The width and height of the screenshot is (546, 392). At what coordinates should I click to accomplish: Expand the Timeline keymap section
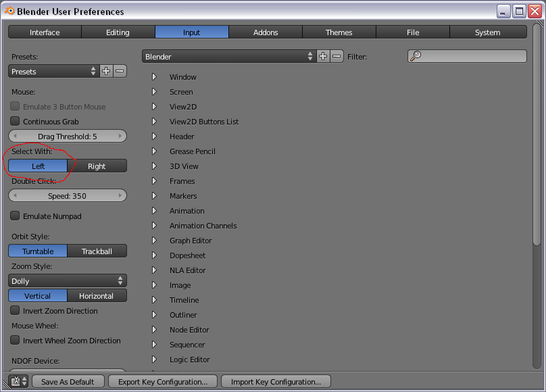[x=154, y=299]
